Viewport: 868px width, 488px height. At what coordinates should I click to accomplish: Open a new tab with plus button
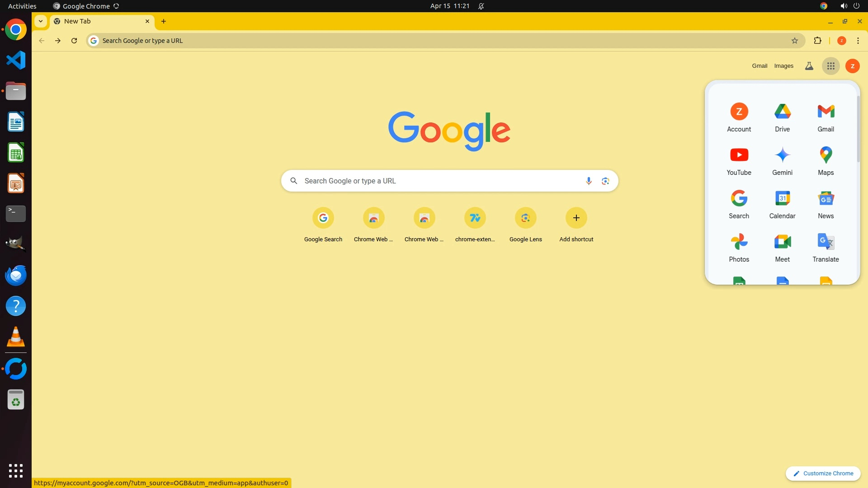(x=164, y=21)
